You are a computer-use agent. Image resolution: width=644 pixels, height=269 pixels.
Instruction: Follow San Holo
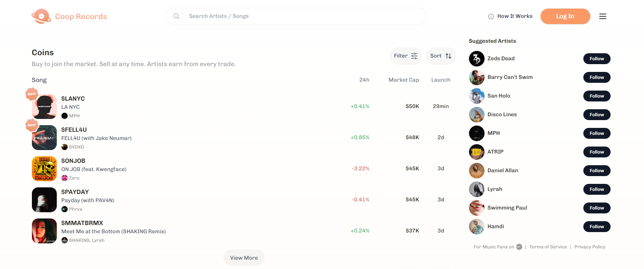tap(597, 96)
